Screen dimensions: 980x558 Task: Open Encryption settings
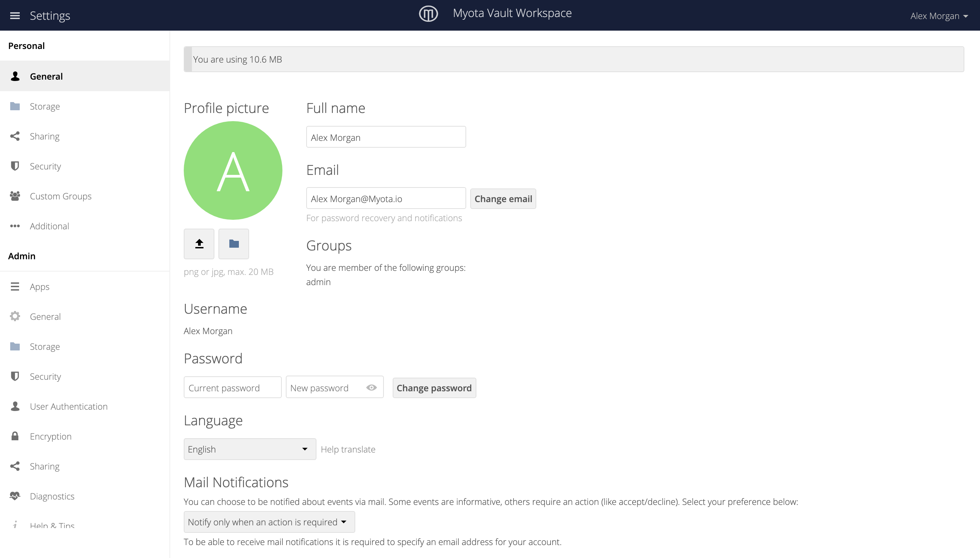[x=85, y=436]
